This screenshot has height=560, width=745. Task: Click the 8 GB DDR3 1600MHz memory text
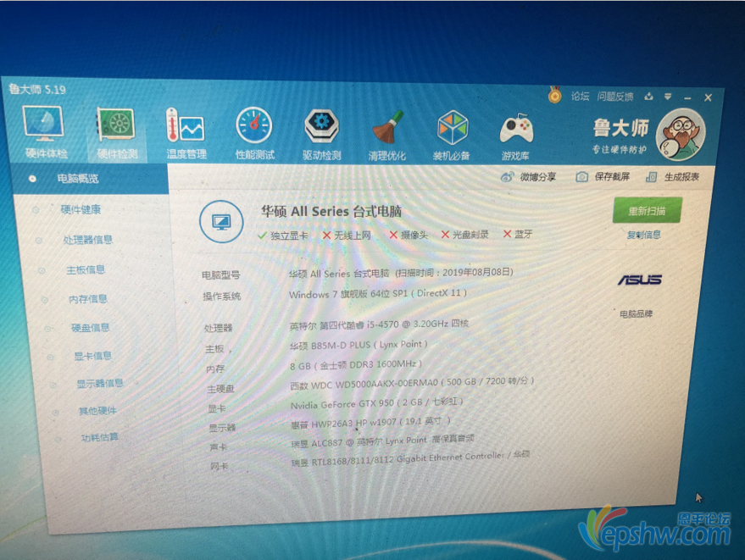click(x=356, y=365)
